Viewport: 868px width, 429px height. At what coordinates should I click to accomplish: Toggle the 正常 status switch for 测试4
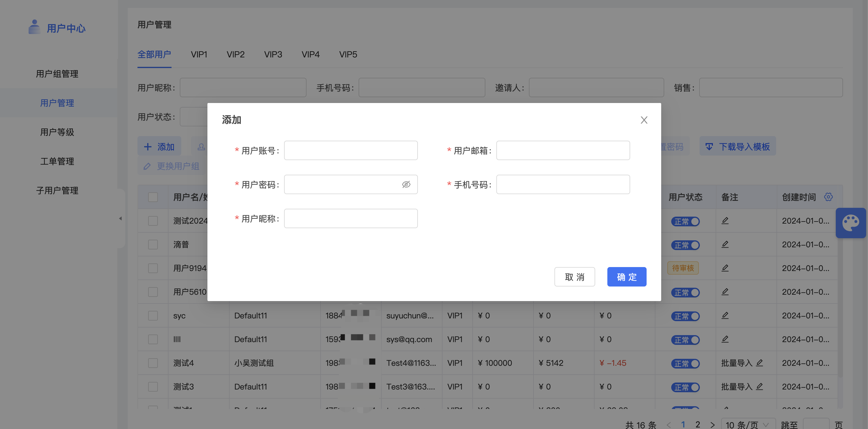685,364
